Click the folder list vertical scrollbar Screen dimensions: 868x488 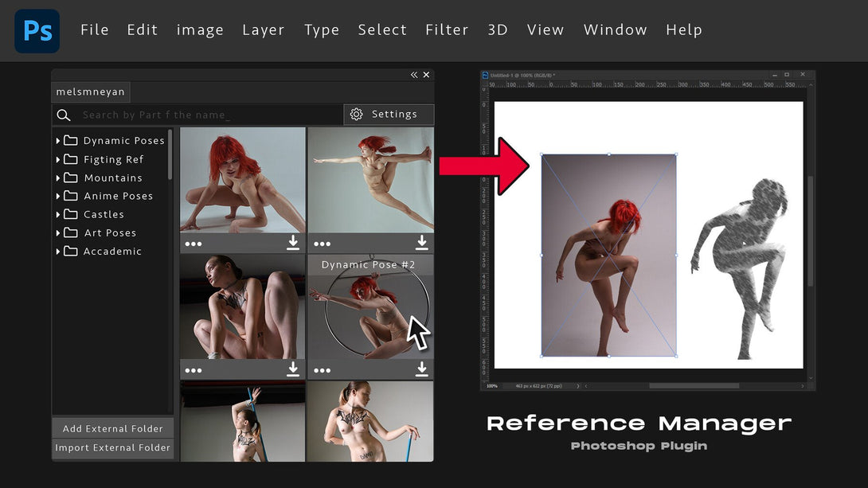(x=170, y=154)
